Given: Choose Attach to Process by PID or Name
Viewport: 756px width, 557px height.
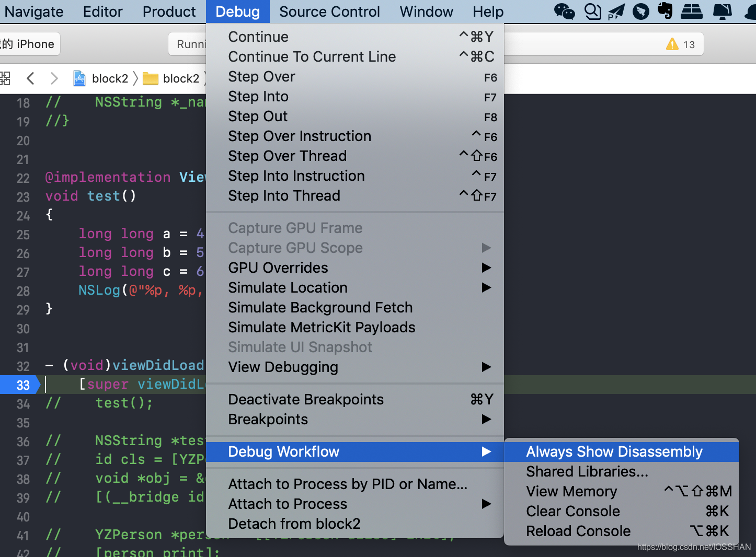Looking at the screenshot, I should coord(355,484).
